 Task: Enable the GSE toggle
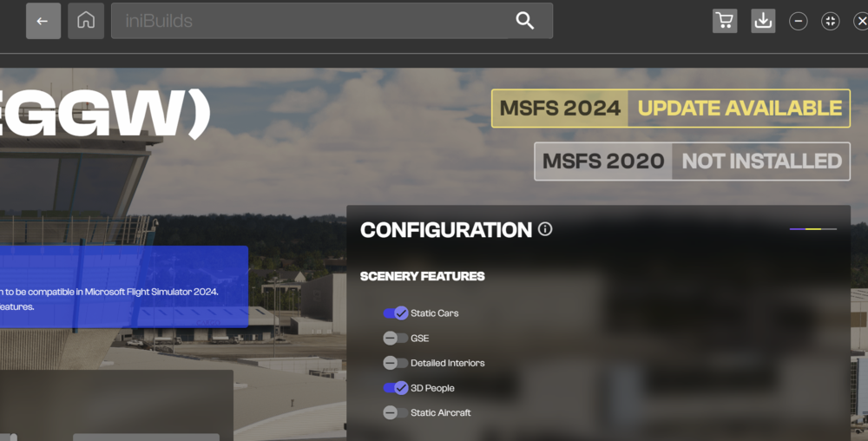coord(395,338)
